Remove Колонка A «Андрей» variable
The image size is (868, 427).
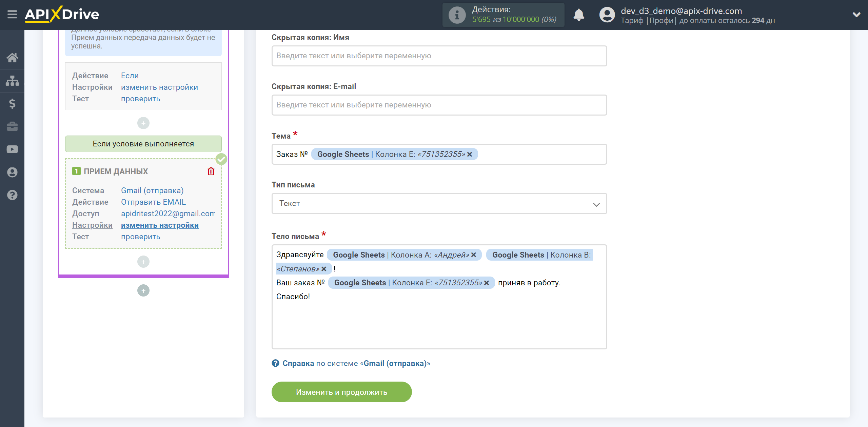click(474, 255)
